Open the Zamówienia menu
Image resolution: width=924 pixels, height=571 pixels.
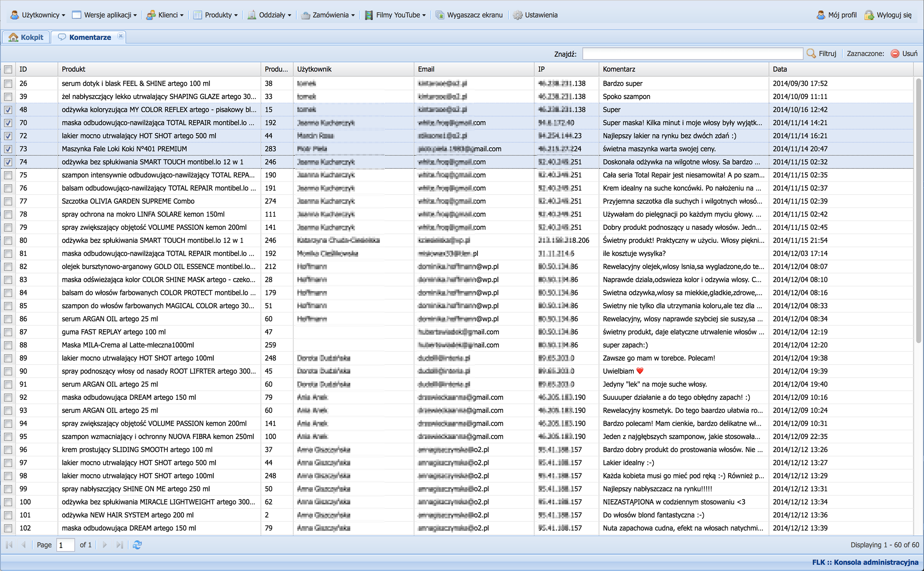(328, 15)
